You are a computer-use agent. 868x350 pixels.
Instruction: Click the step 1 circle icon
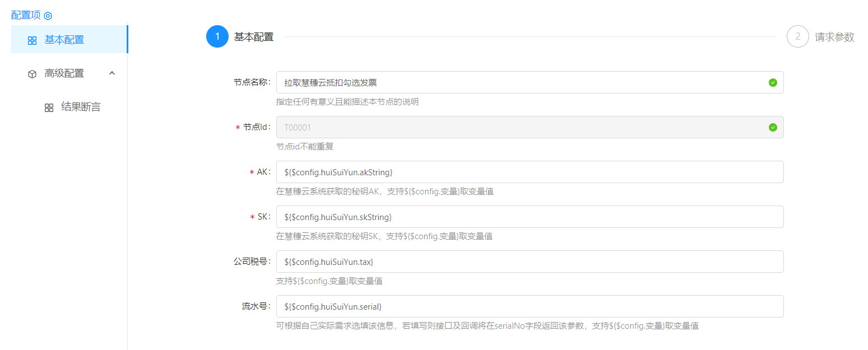[x=217, y=37]
